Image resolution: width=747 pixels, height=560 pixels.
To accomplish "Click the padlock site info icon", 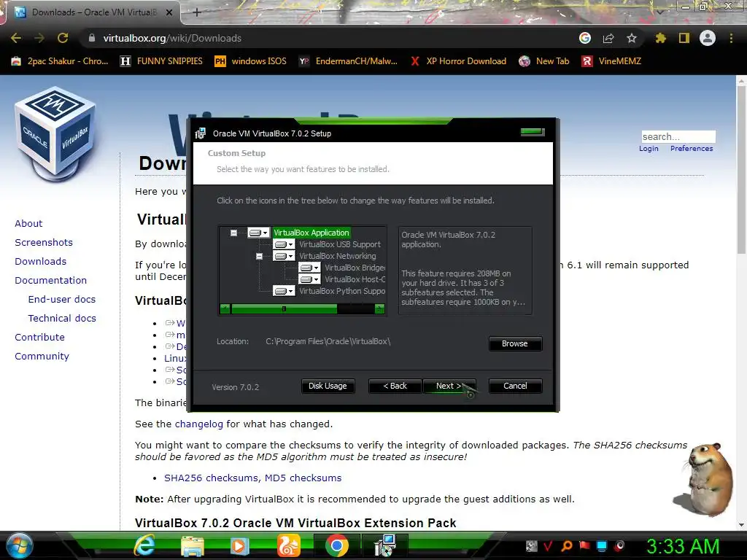I will click(x=91, y=38).
